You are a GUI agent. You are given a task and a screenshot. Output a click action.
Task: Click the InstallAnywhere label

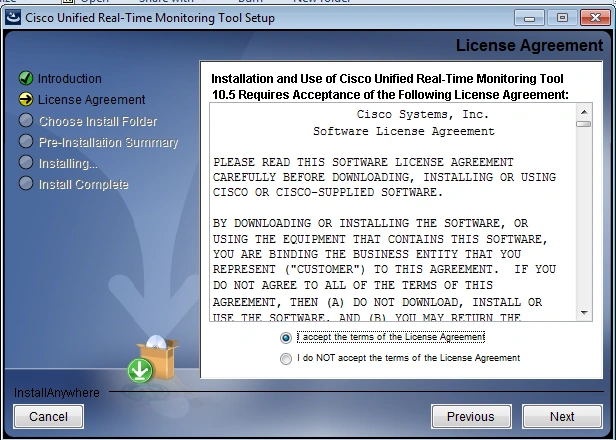click(x=57, y=392)
